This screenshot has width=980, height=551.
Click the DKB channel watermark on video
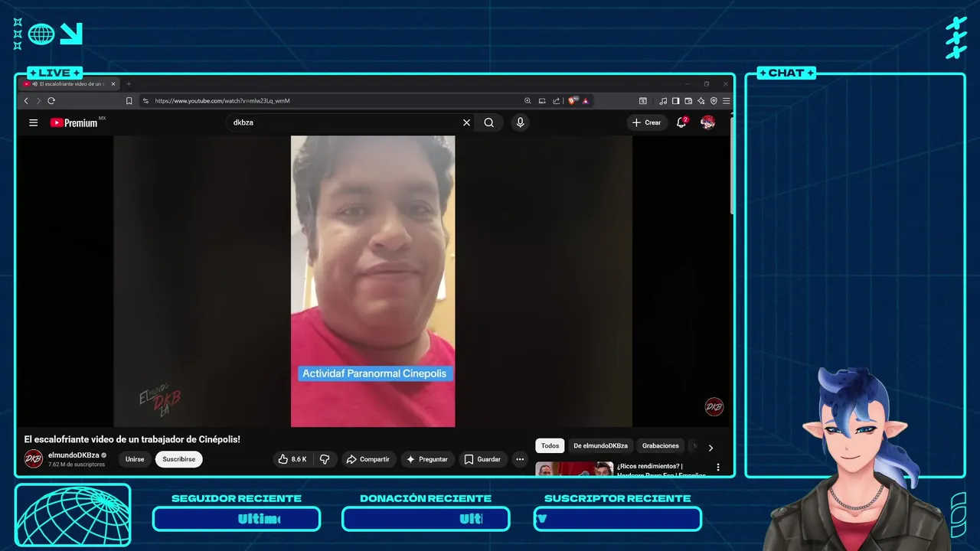coord(714,407)
